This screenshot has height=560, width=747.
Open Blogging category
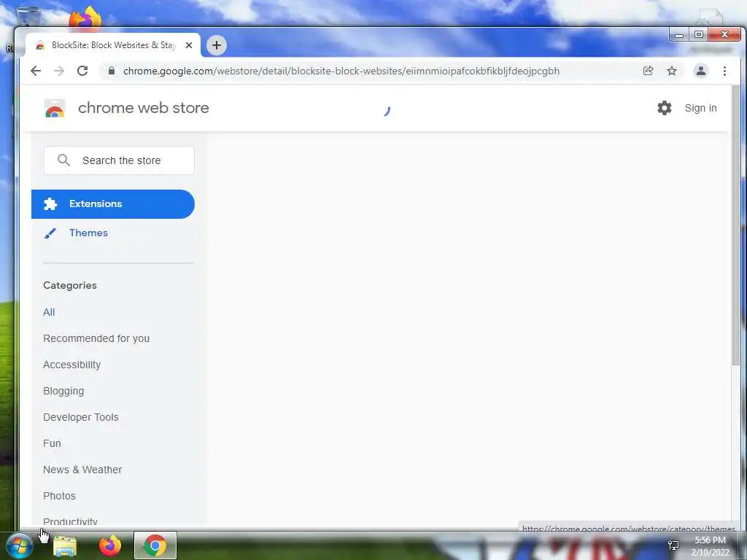pyautogui.click(x=63, y=391)
